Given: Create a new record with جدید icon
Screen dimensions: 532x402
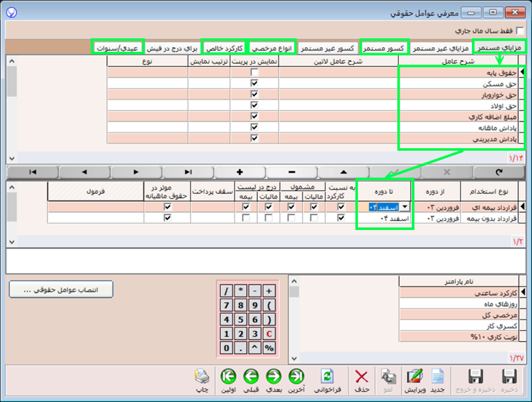Looking at the screenshot, I should 437,376.
